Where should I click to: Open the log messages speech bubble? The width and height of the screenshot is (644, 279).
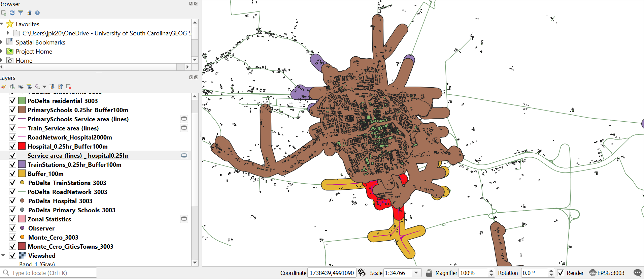(x=637, y=273)
